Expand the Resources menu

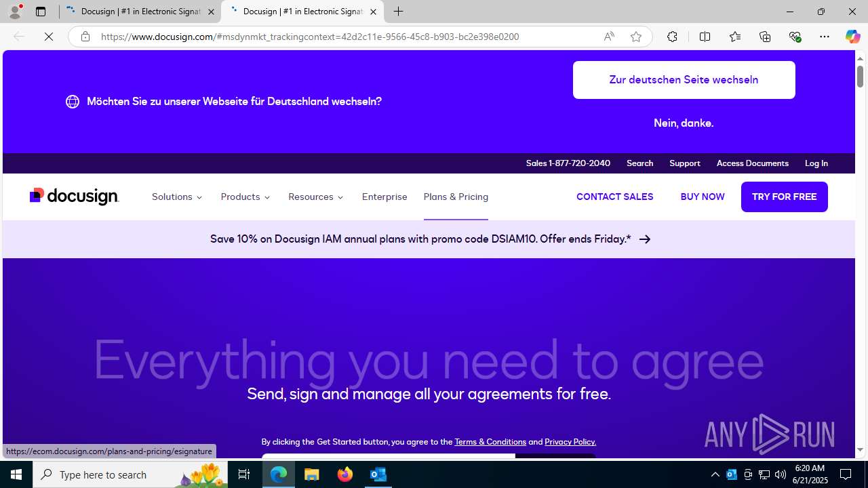(316, 197)
